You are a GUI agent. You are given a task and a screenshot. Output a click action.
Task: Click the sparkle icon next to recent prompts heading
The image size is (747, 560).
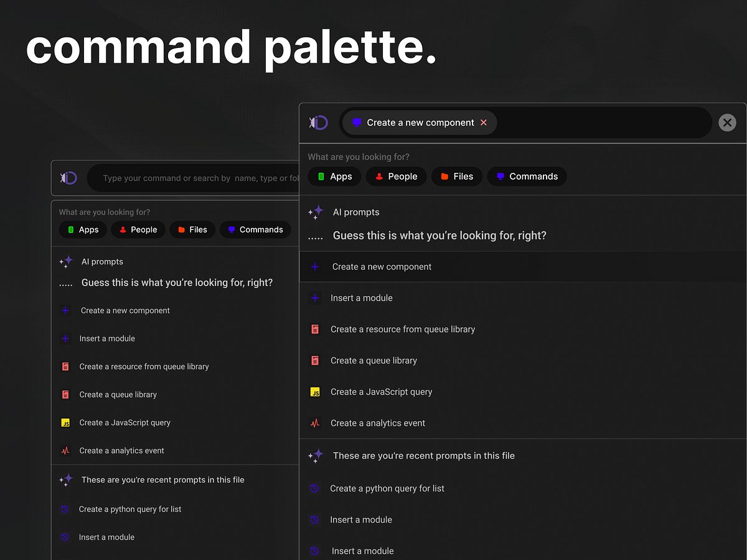click(x=316, y=455)
